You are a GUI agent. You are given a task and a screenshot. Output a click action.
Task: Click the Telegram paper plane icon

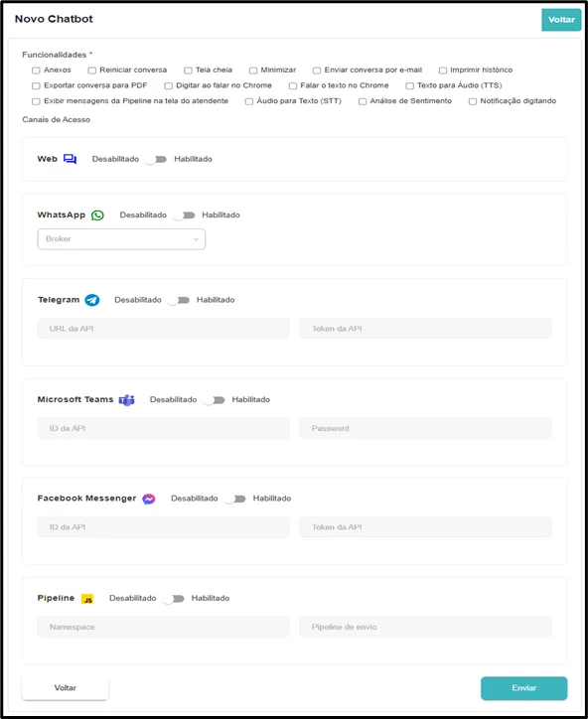(x=92, y=300)
